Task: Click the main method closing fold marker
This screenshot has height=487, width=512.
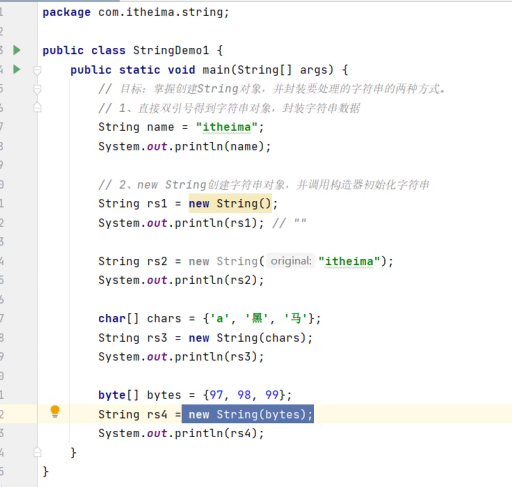Action: [37, 452]
